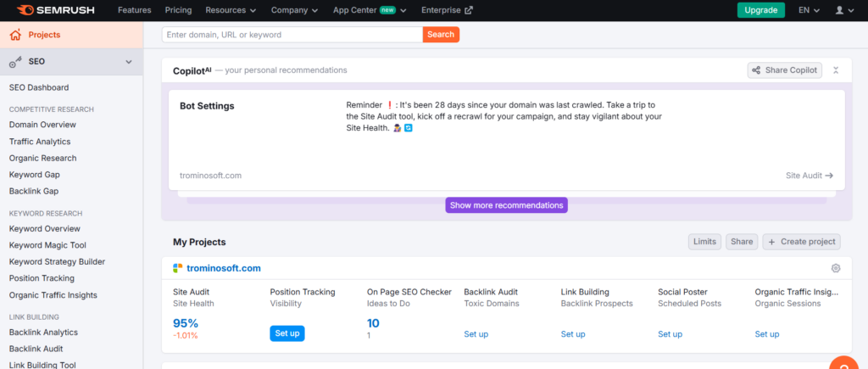Click blue Set up button for Position Tracking
Image resolution: width=868 pixels, height=369 pixels.
click(287, 333)
